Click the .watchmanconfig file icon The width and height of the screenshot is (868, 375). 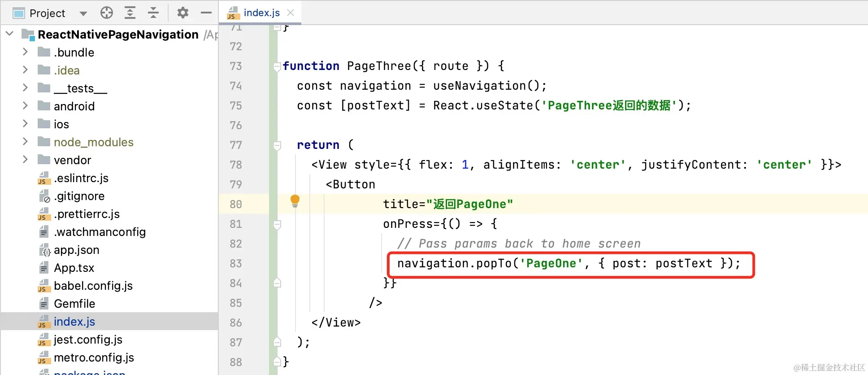tap(44, 232)
